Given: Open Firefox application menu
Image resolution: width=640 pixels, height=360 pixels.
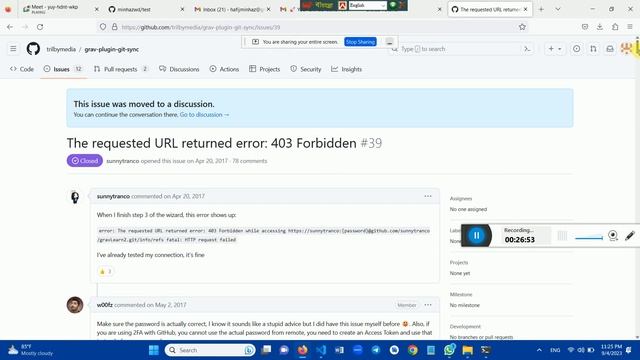Looking at the screenshot, I should coord(630,27).
